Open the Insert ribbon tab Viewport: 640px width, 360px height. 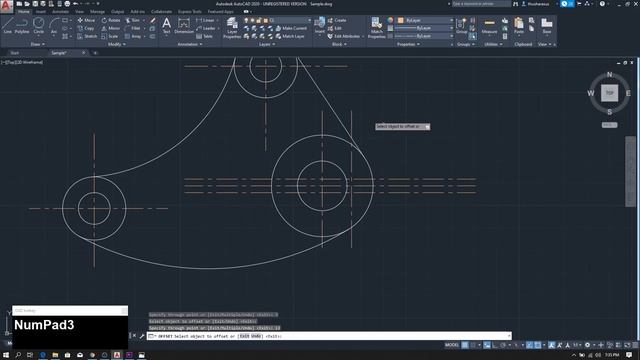[41, 12]
